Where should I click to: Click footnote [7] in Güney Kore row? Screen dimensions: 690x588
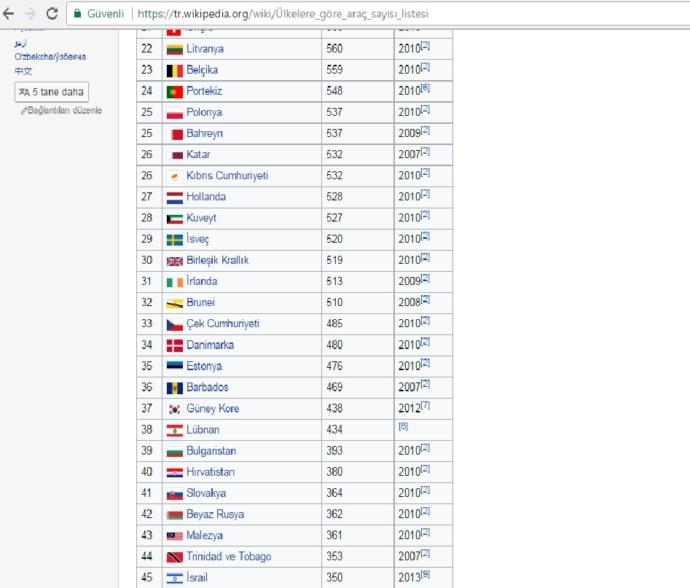coord(425,405)
